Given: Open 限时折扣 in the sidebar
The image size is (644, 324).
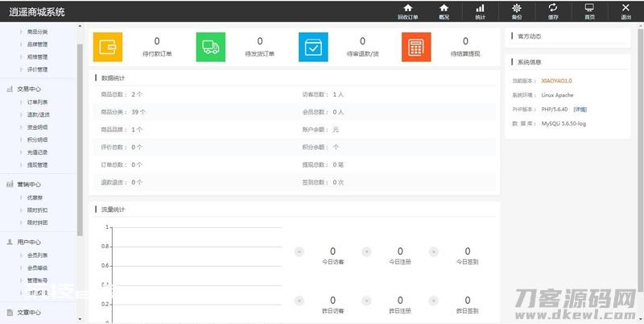Looking at the screenshot, I should 37,210.
